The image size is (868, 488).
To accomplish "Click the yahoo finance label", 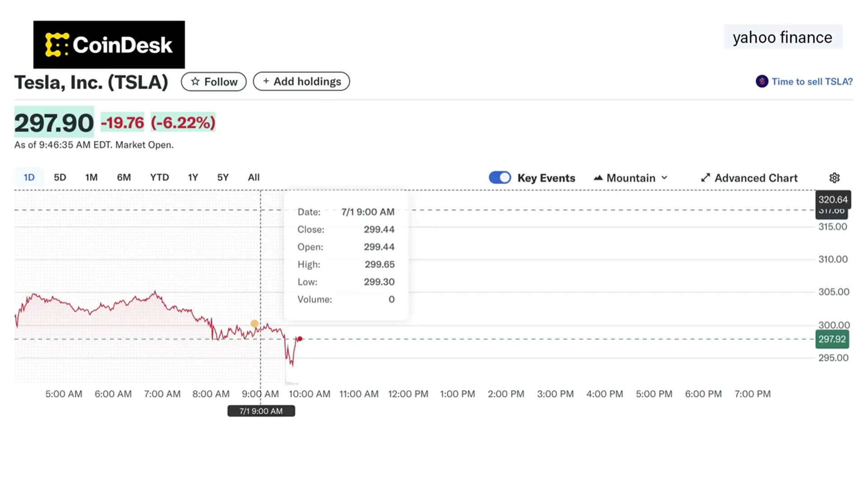I will coord(783,37).
